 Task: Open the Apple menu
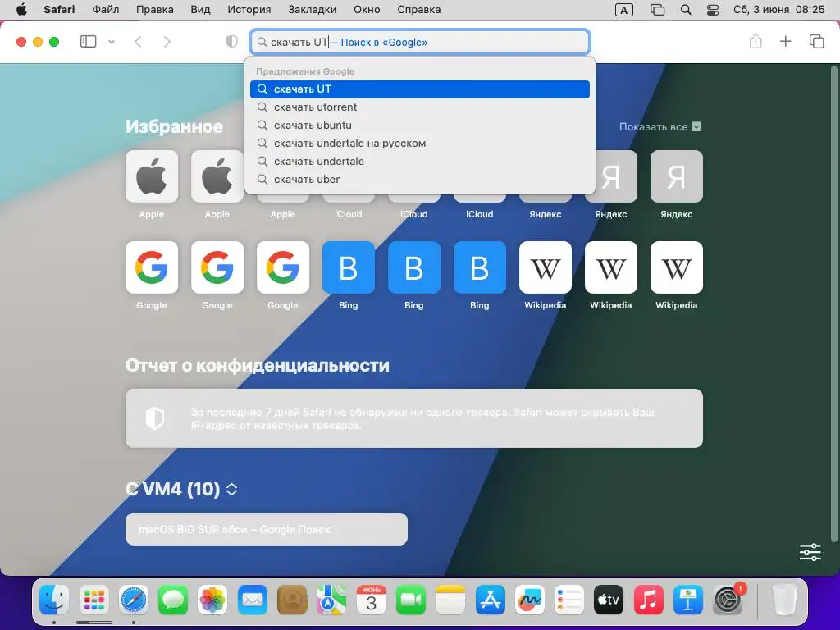click(21, 10)
